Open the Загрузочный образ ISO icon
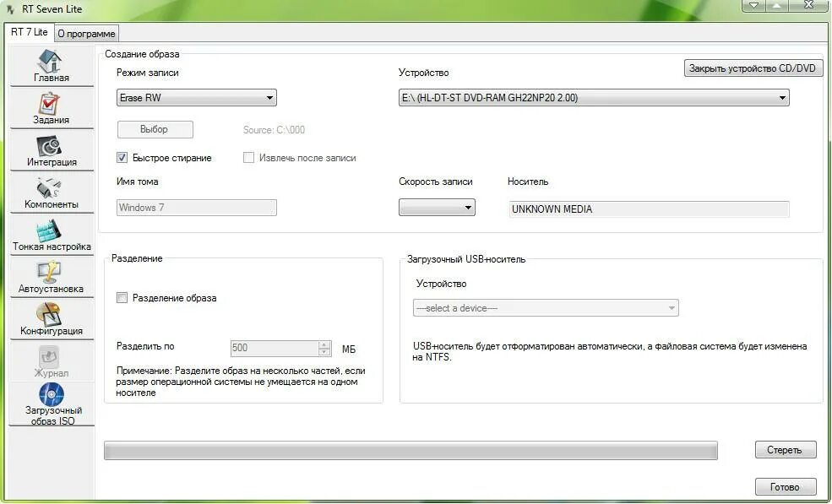Viewport: 832px width, 504px height. [52, 394]
